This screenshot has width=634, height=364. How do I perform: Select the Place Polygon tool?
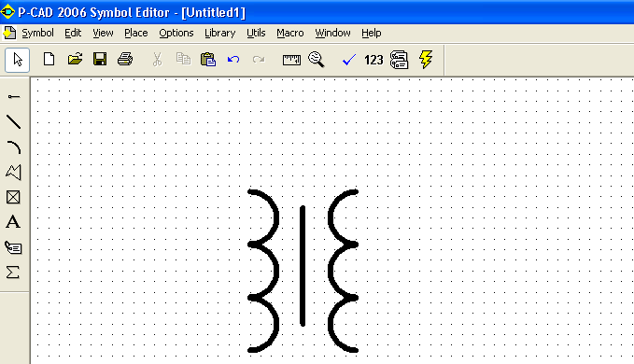click(x=13, y=172)
